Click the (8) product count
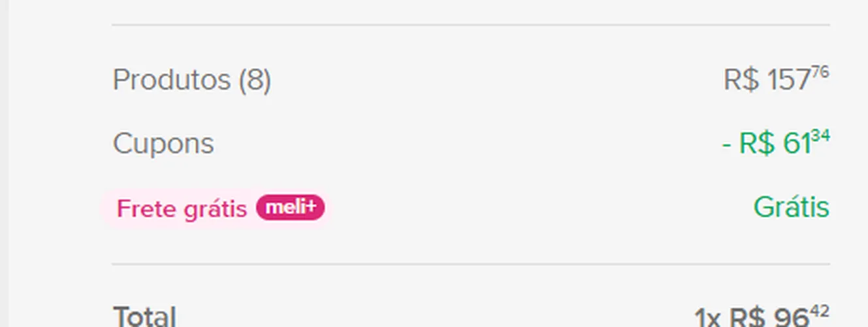Viewport: 868px width, 327px height. (254, 80)
